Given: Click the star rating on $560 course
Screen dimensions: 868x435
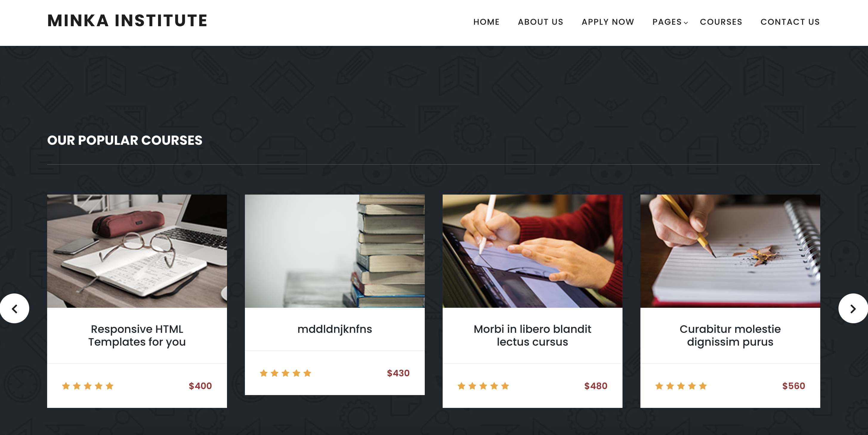Looking at the screenshot, I should pos(681,386).
